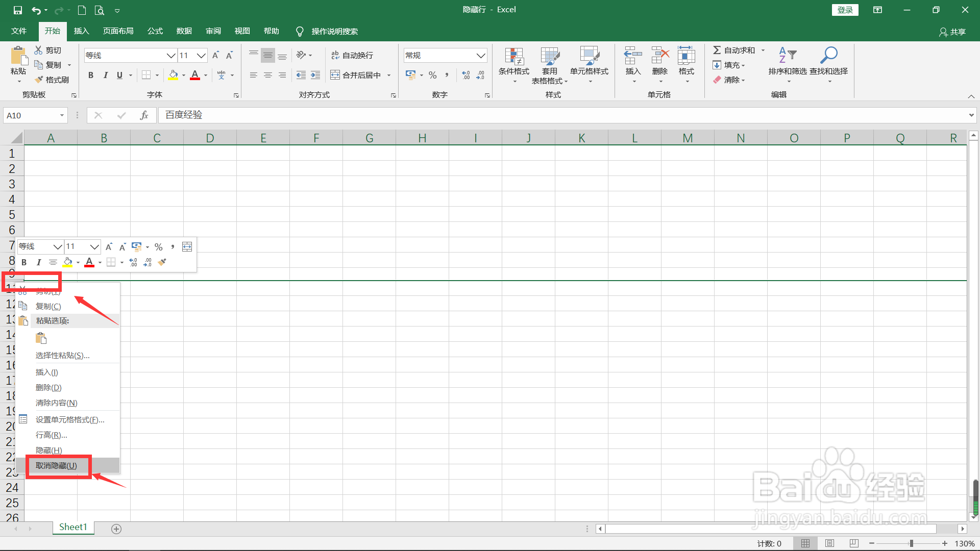Open Clear 清除 dropdown
Screen dimensions: 980x551
click(729, 80)
